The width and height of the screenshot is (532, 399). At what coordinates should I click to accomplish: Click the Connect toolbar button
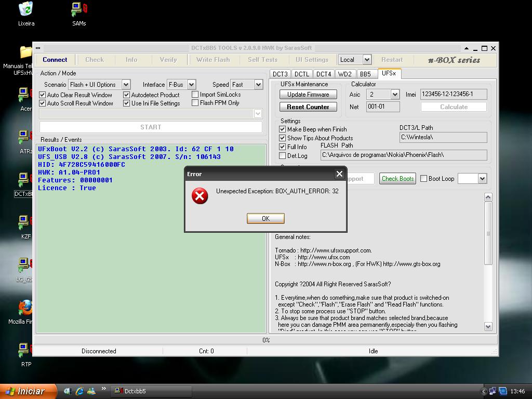click(55, 60)
